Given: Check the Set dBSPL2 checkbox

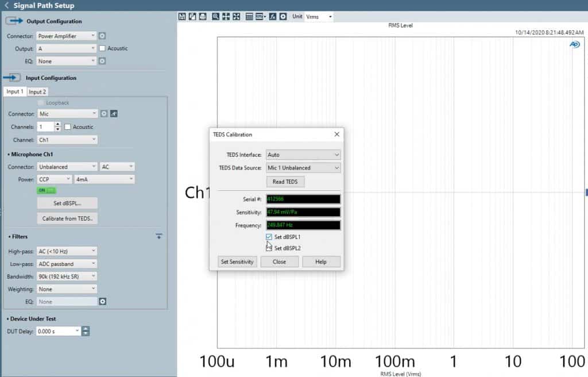Looking at the screenshot, I should pyautogui.click(x=269, y=248).
